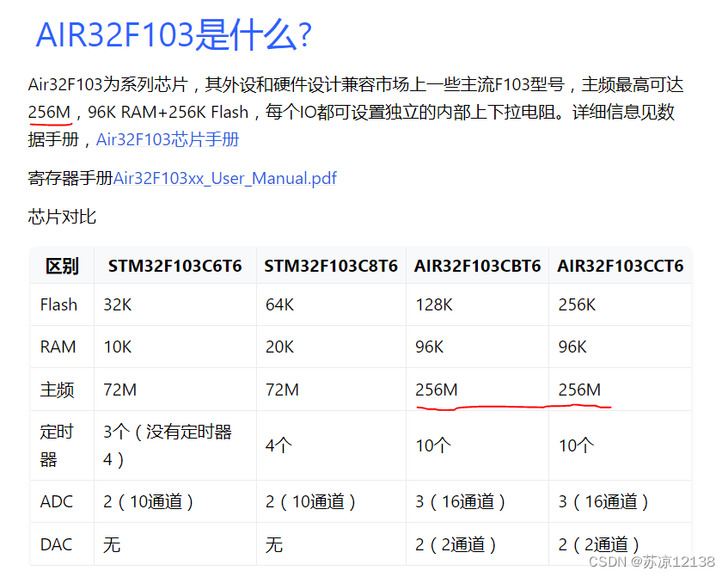Viewport: 728px width, 577px height.
Task: Click the 96K RAM cell under AIR32F103CBT6
Action: click(427, 347)
